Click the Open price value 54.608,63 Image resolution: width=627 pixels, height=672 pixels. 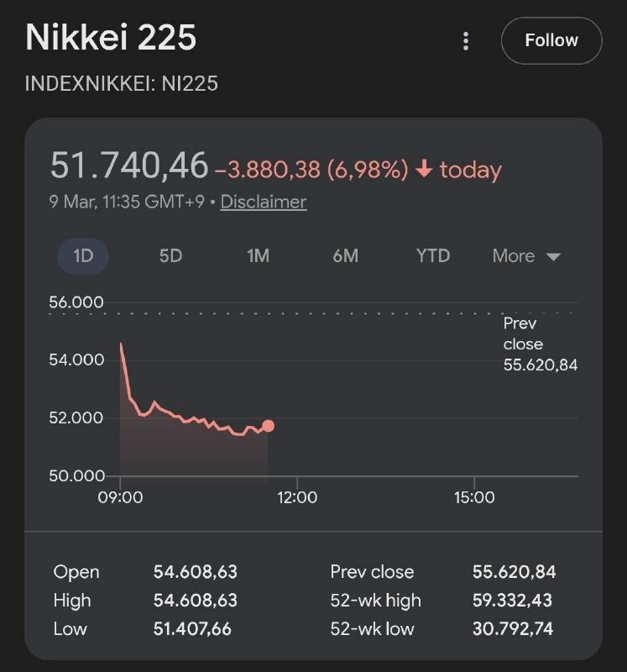click(195, 572)
